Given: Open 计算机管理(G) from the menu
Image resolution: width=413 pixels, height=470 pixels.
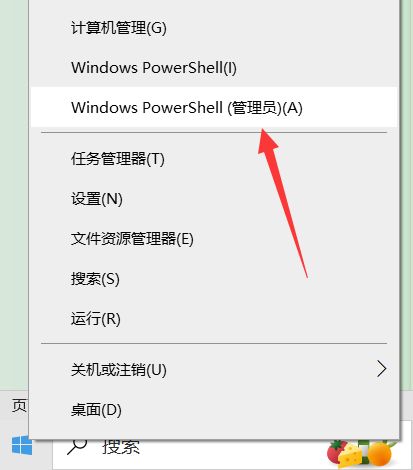Looking at the screenshot, I should pyautogui.click(x=215, y=28).
